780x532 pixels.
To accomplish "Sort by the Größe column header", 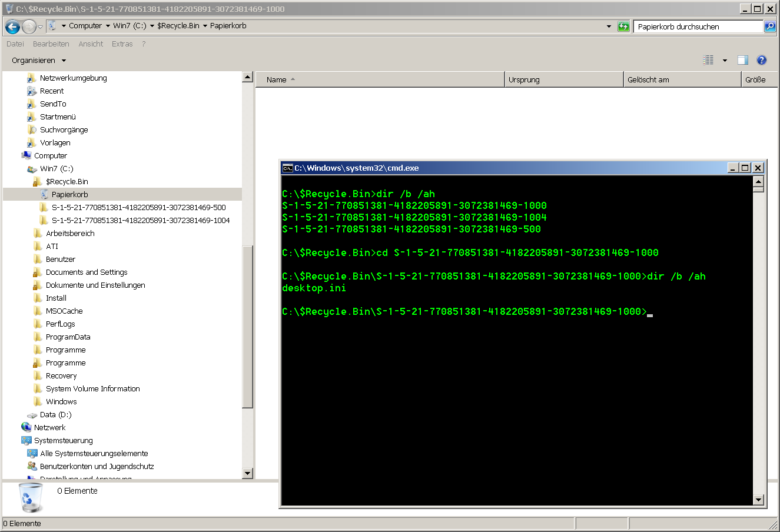I will 760,79.
